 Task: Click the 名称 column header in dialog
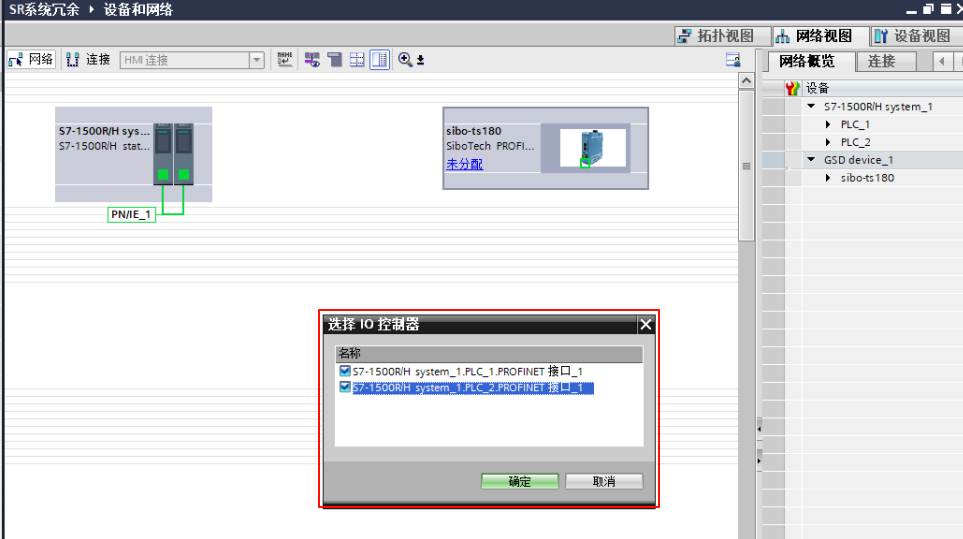pos(489,353)
